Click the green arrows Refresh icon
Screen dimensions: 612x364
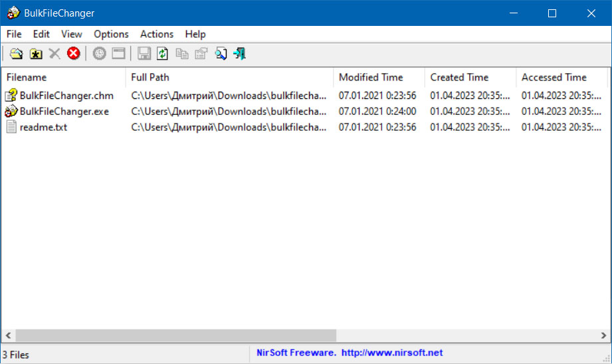[162, 53]
